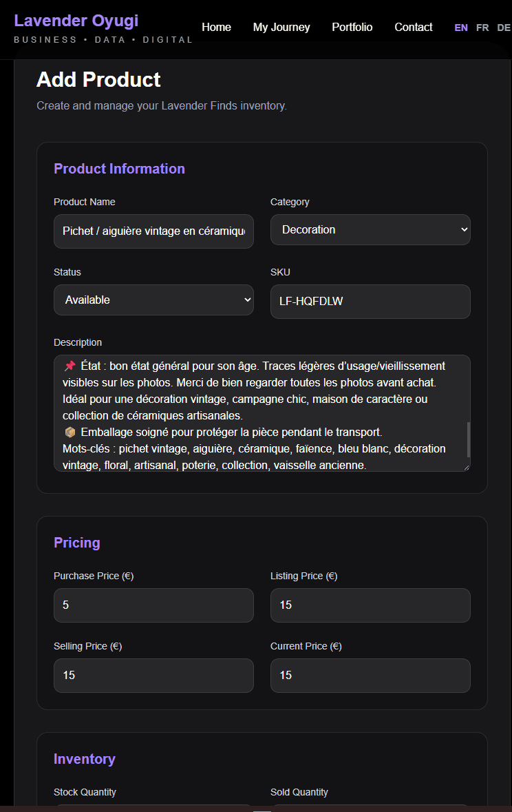The width and height of the screenshot is (512, 812).
Task: Open the Portfolio menu item
Action: 352,27
